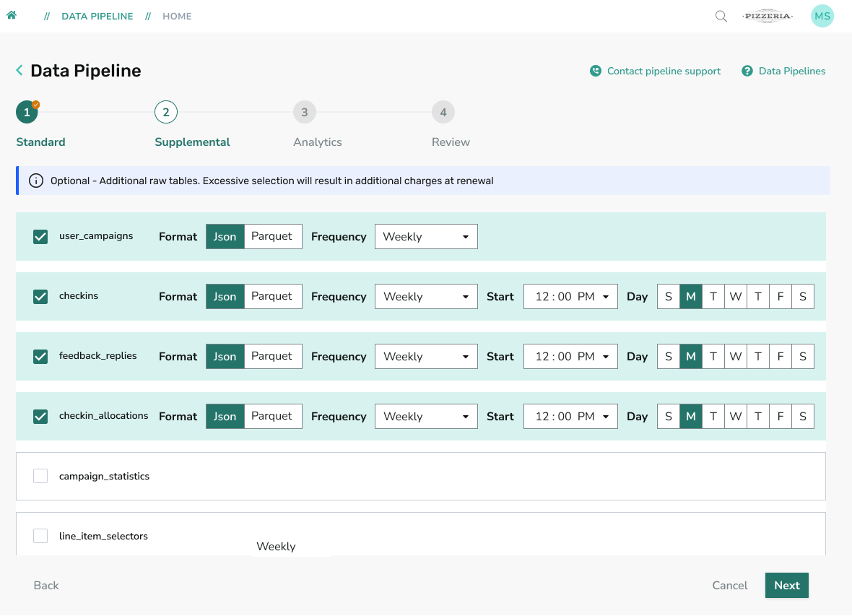
Task: Open Data Pipelines help link
Action: click(x=791, y=71)
